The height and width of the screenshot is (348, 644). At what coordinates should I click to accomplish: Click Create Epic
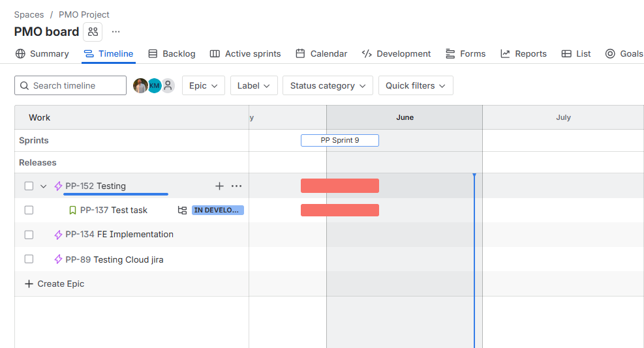click(x=54, y=283)
